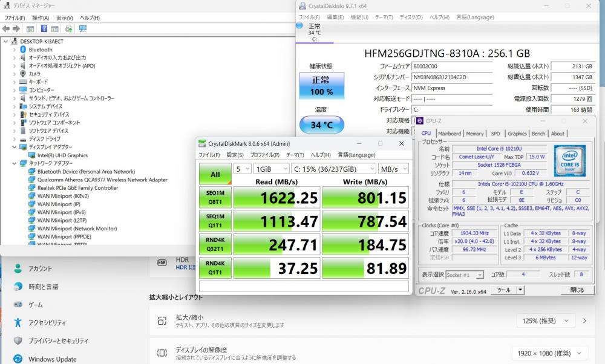Open the test size 1GiB dropdown

click(270, 169)
